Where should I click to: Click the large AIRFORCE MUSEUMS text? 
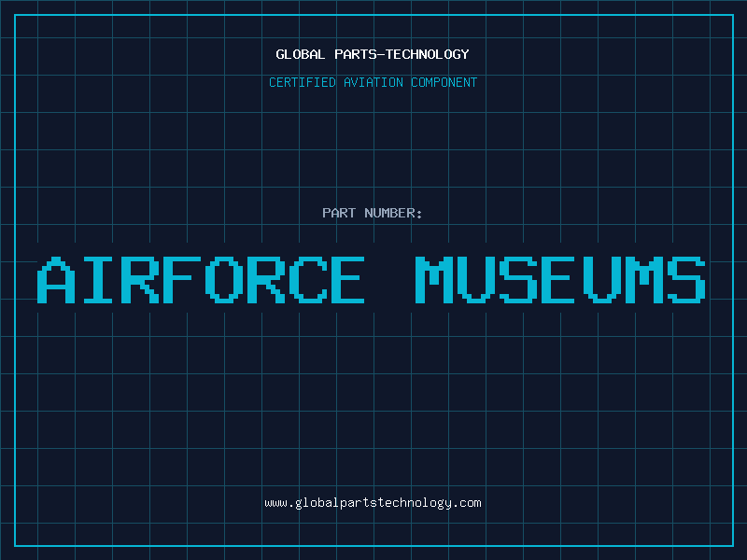pos(371,280)
